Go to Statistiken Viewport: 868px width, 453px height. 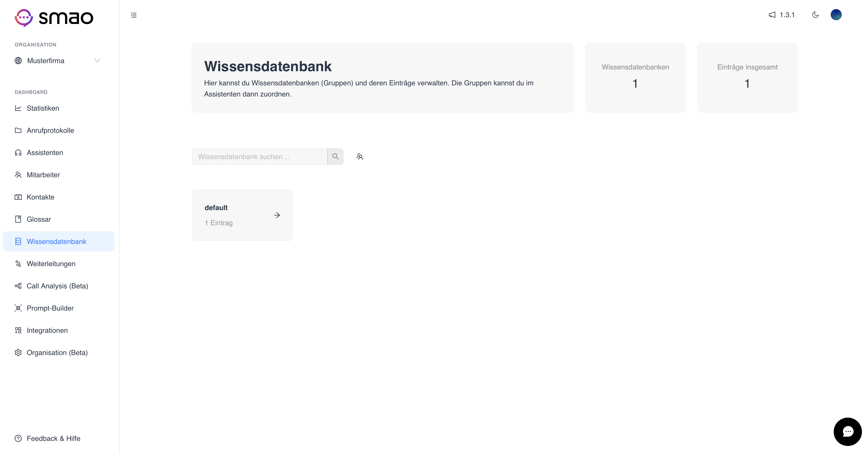[43, 108]
